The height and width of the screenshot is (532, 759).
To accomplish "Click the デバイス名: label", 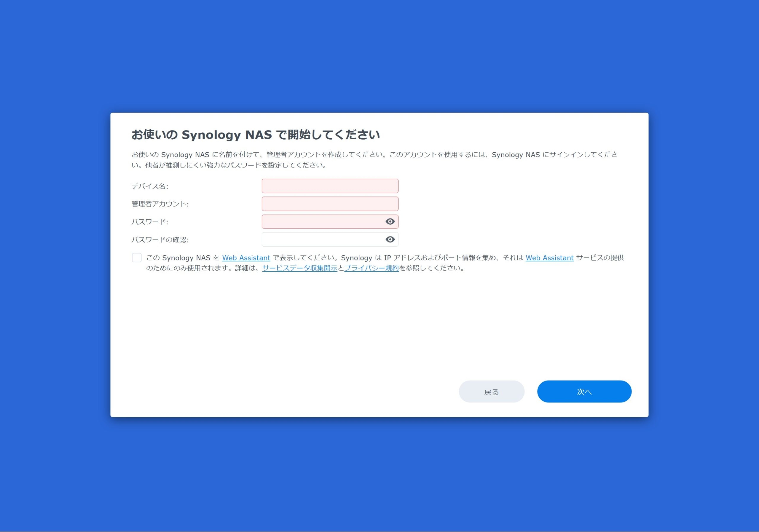I will (150, 186).
